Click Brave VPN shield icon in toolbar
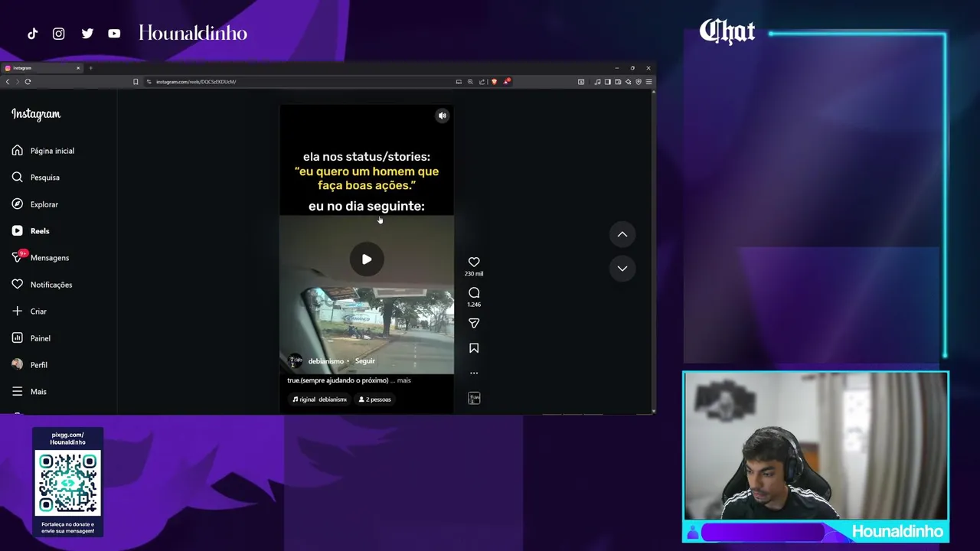 coord(639,82)
